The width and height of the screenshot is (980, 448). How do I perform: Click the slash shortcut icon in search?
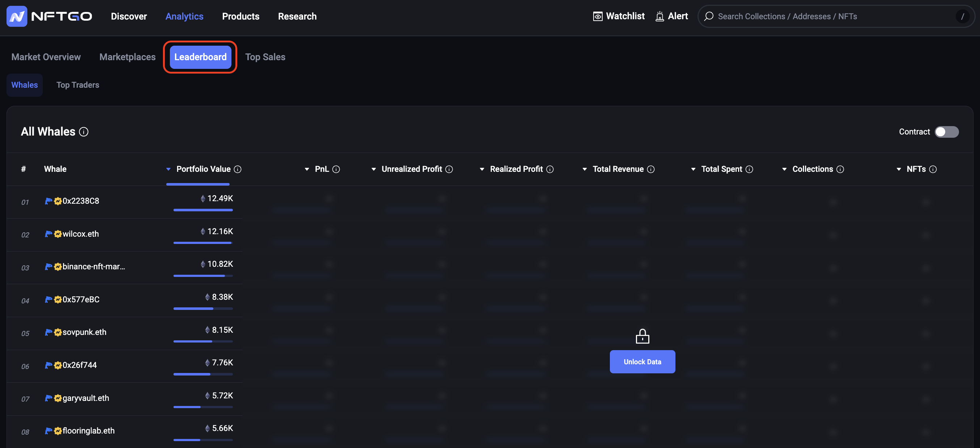click(x=963, y=16)
